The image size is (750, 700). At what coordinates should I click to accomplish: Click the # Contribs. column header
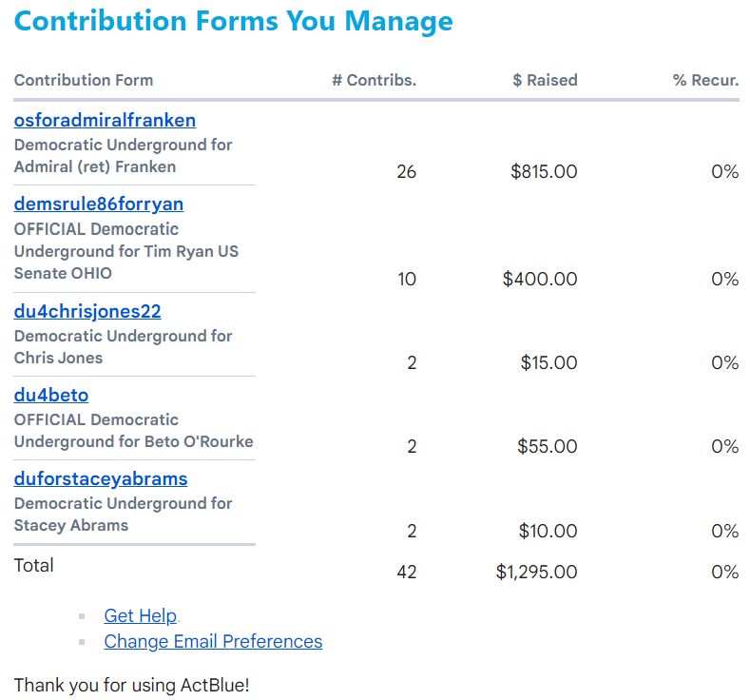(374, 81)
